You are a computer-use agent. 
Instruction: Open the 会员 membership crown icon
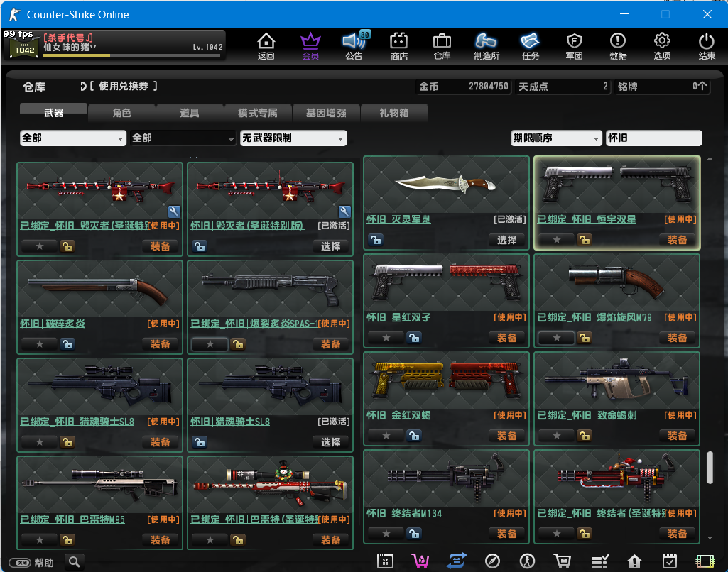click(x=310, y=46)
